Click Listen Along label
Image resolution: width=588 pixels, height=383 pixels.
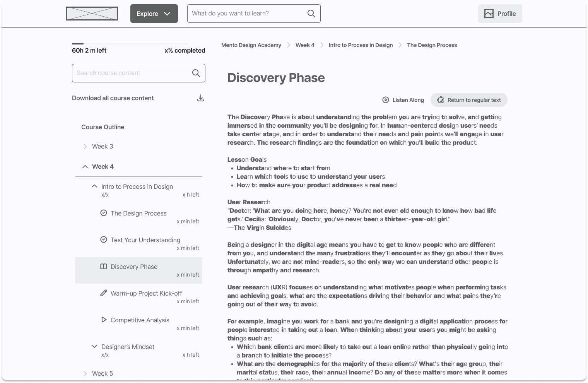click(x=408, y=100)
